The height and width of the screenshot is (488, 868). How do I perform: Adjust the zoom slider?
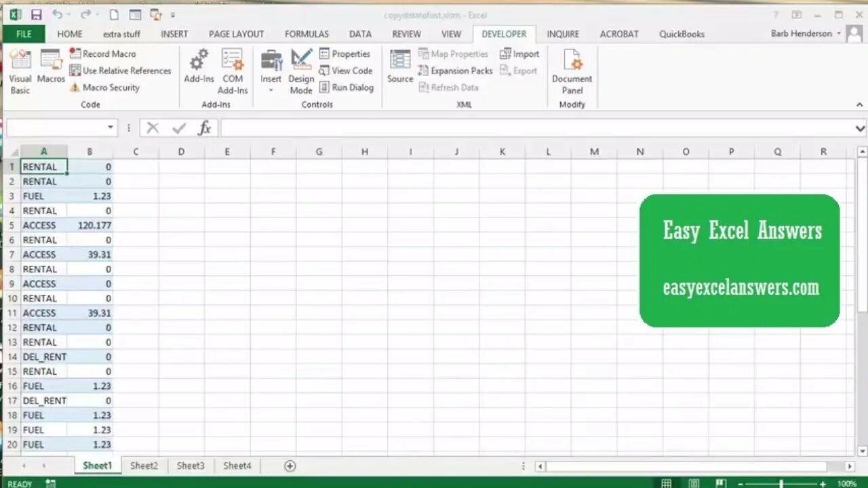coord(782,483)
